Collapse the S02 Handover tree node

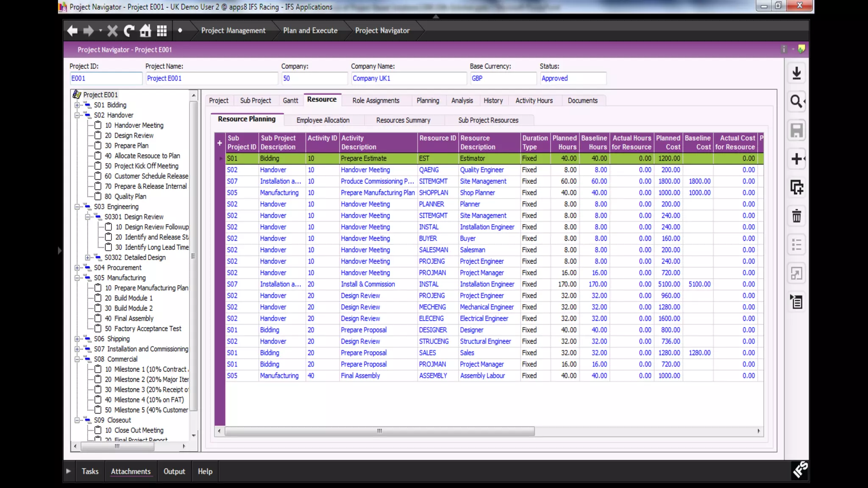click(77, 115)
